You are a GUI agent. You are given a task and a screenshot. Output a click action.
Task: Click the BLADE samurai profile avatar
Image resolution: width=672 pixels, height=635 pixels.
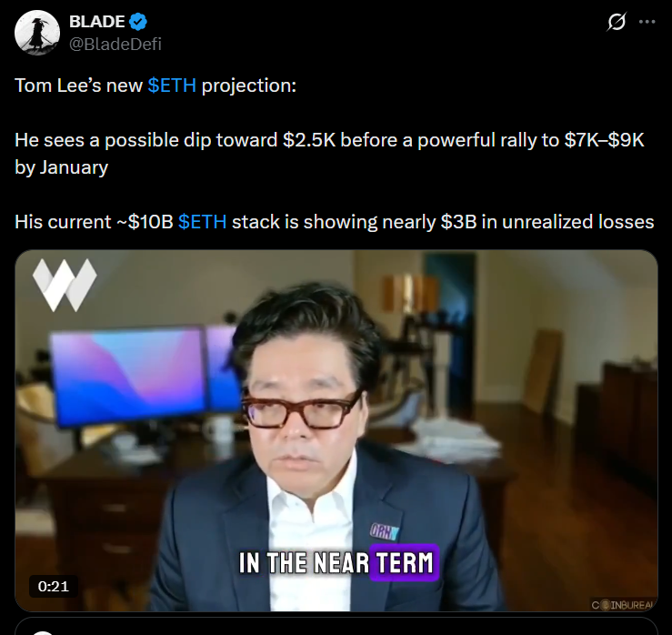point(37,33)
